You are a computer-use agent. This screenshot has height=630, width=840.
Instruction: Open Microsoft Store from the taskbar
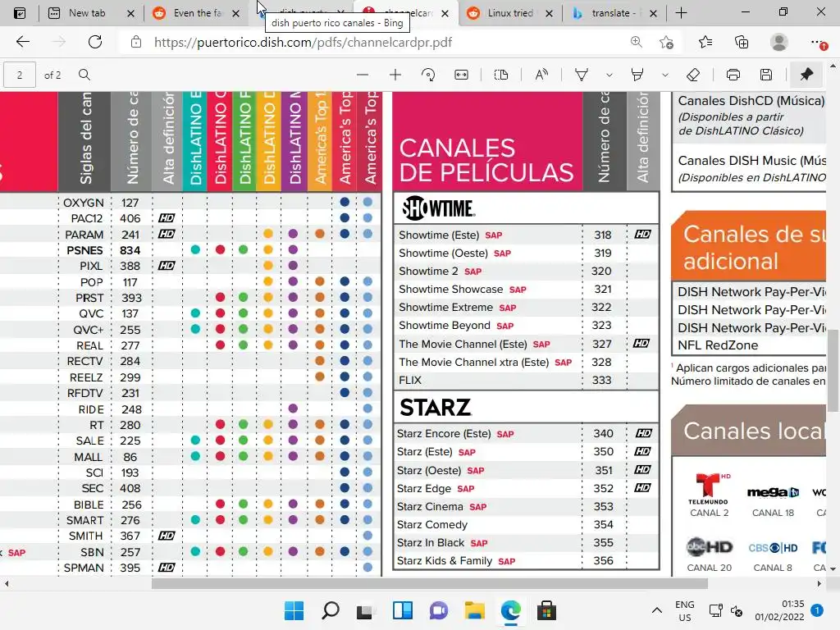pyautogui.click(x=546, y=610)
